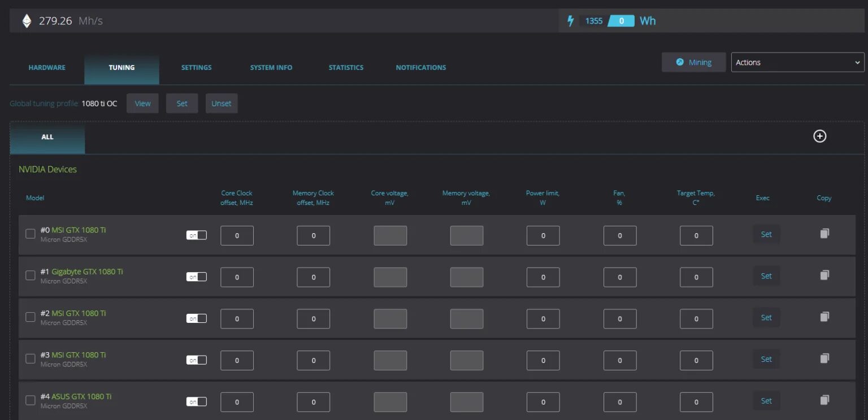Go to the System Info tab
868x420 pixels.
point(271,68)
